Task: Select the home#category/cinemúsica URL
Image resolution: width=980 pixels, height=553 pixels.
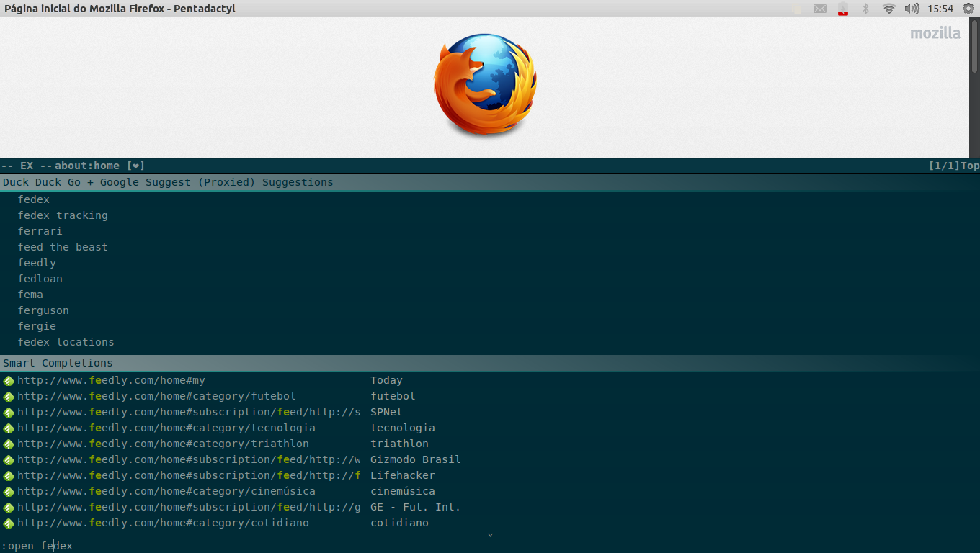Action: (x=166, y=491)
